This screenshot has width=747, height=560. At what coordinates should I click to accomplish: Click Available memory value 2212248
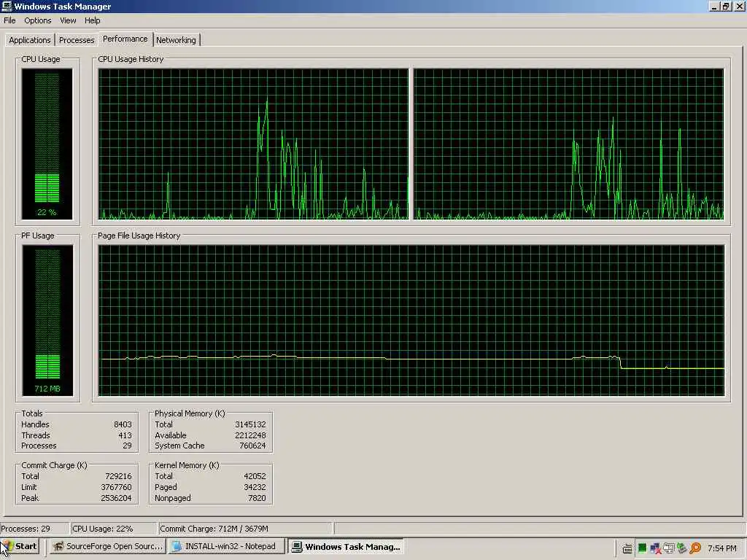point(250,435)
